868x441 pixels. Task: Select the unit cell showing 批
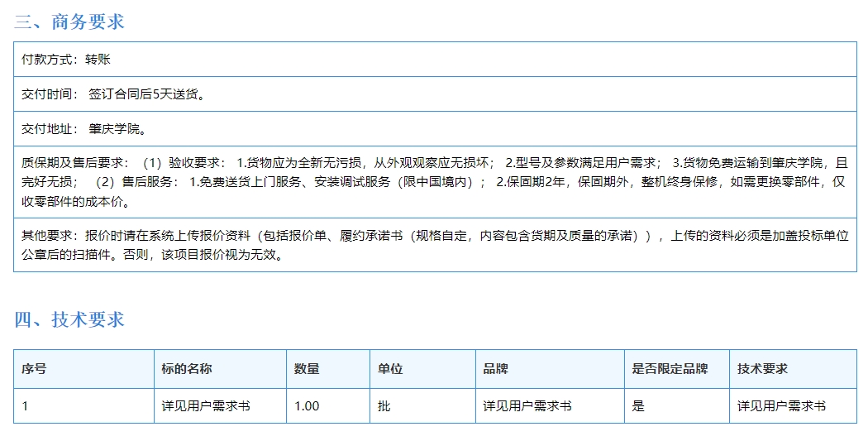tap(384, 406)
